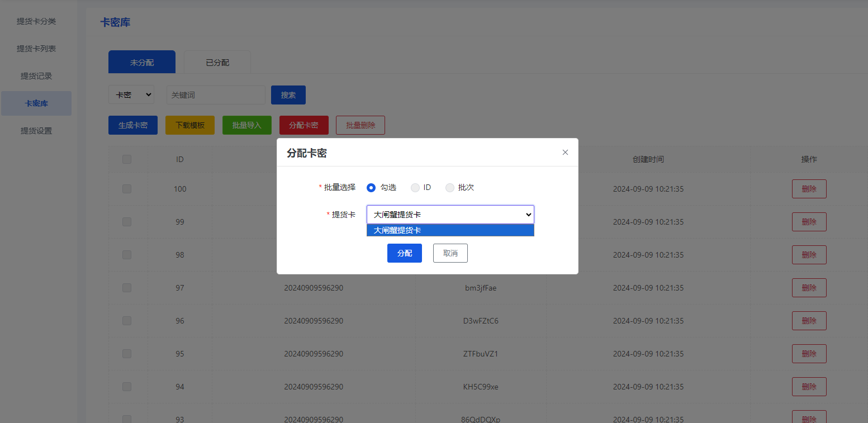Viewport: 868px width, 423px height.
Task: Select 大闸蟹提货卡 from the dropdown list
Action: coord(450,230)
